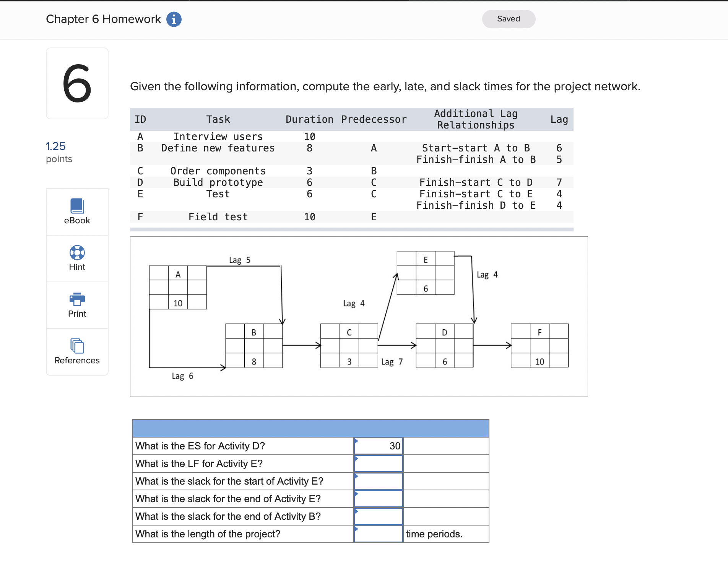Click the info icon beside Chapter 6 Homework
The width and height of the screenshot is (728, 563).
click(174, 19)
